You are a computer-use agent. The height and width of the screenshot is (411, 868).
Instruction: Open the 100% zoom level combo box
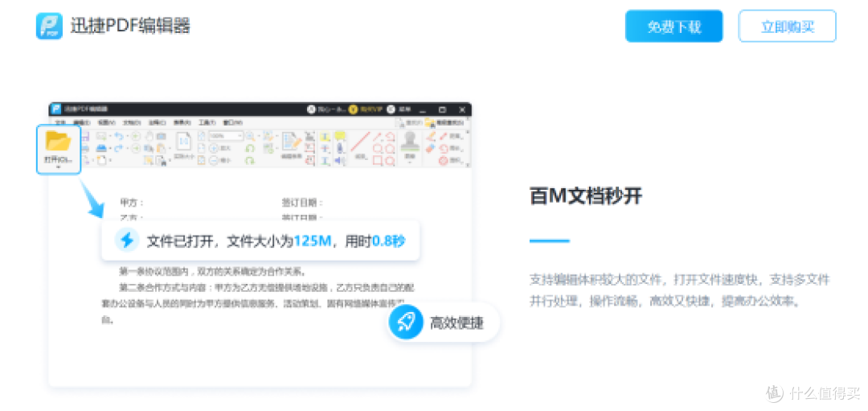click(226, 136)
